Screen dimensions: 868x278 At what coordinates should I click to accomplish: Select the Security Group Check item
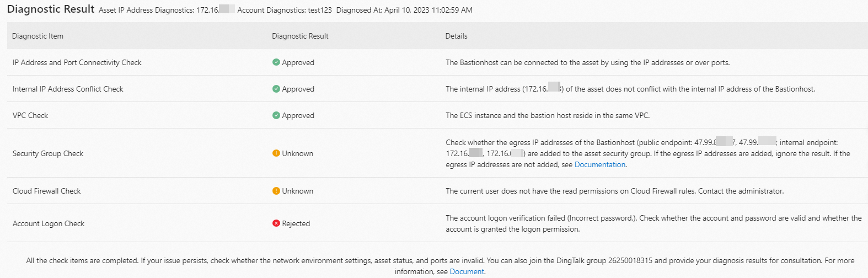coord(48,153)
